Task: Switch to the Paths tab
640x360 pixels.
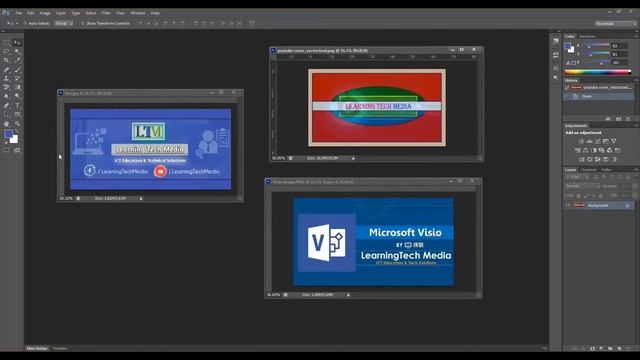Action: coord(606,169)
